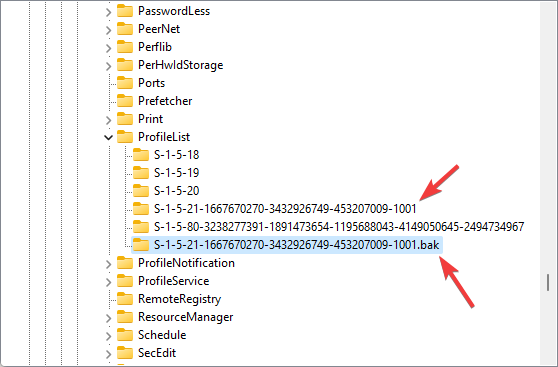Click the vertical scrollbar thumb
558x367 pixels.
(x=548, y=282)
